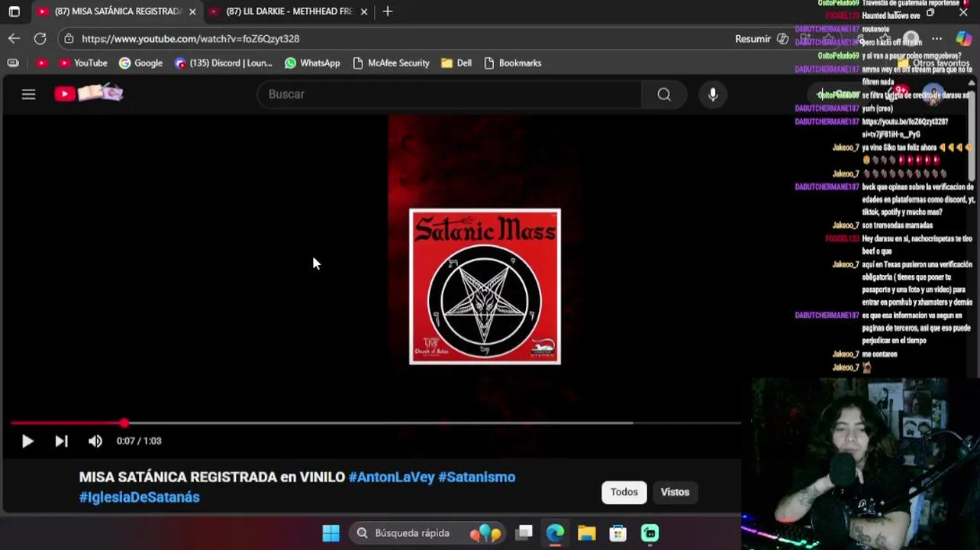The image size is (980, 550).
Task: Restore down the browser window
Action: (930, 12)
